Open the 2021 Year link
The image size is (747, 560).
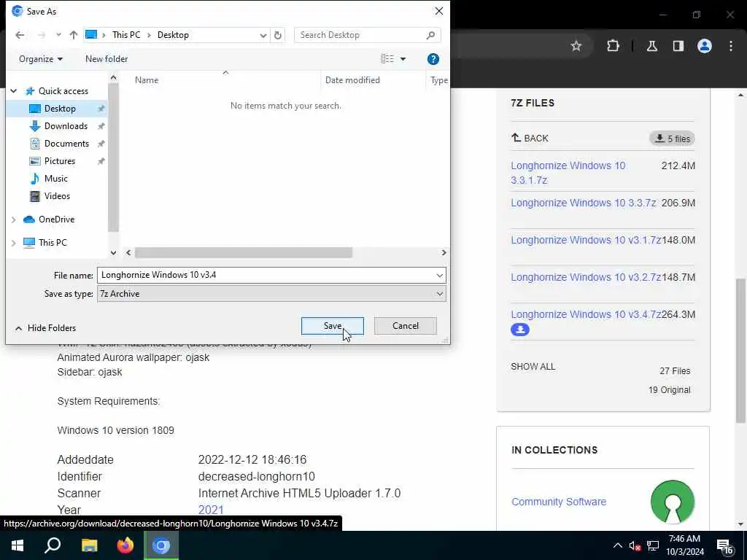[211, 510]
